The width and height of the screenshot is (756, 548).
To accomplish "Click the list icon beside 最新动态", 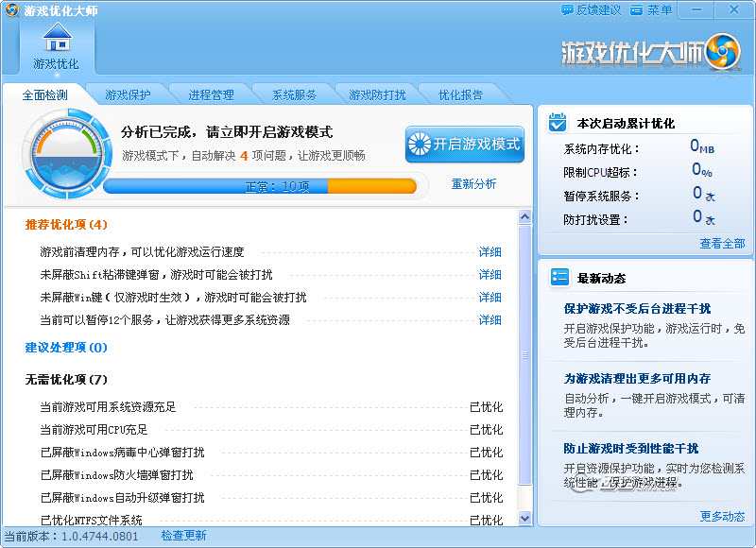I will 559,277.
